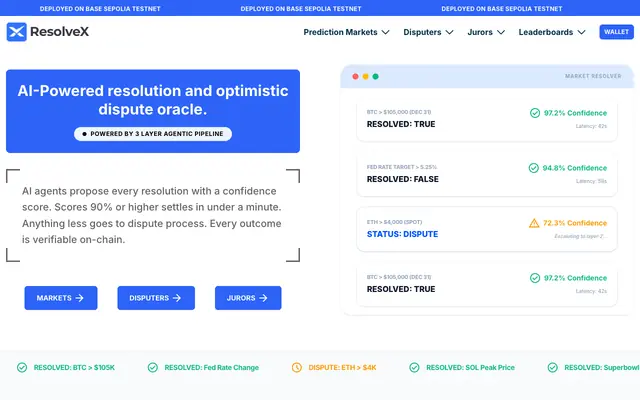Click RESOLVED: BTC > $105K ticker text
Image resolution: width=640 pixels, height=400 pixels.
click(x=74, y=367)
